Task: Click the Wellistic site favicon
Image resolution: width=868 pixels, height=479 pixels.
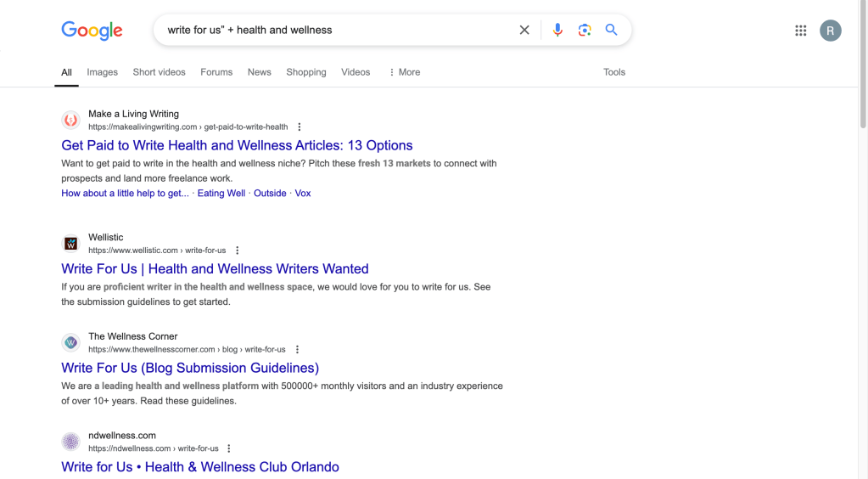Action: pyautogui.click(x=71, y=244)
